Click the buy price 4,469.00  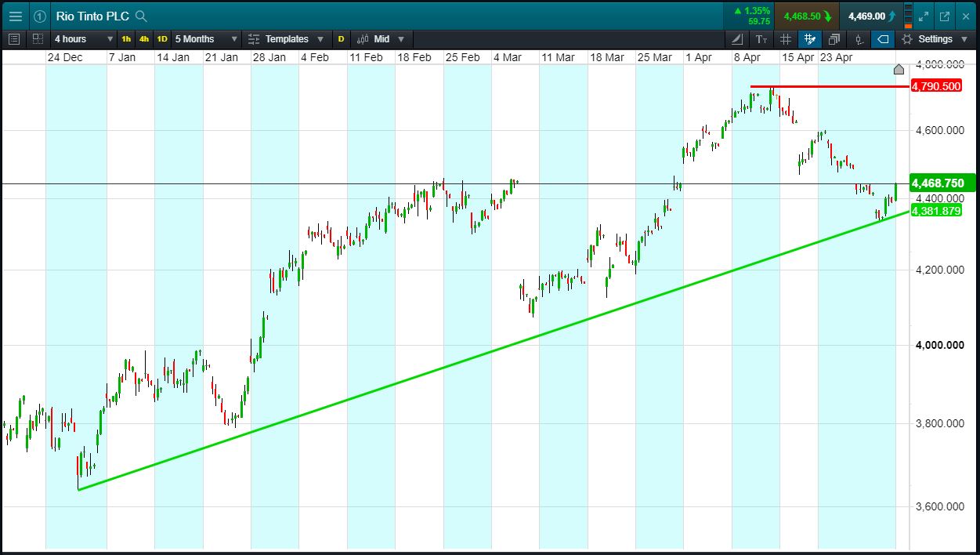click(870, 16)
